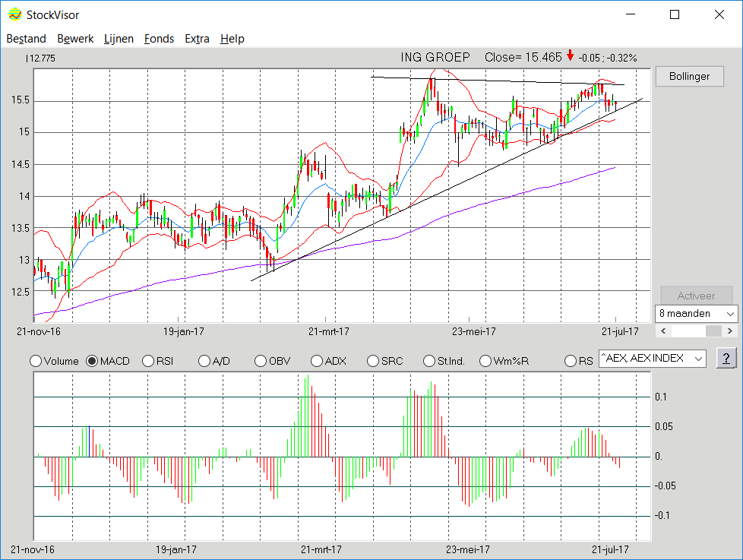This screenshot has width=743, height=560.
Task: Click the -0.1 MACD axis label
Action: (x=662, y=515)
